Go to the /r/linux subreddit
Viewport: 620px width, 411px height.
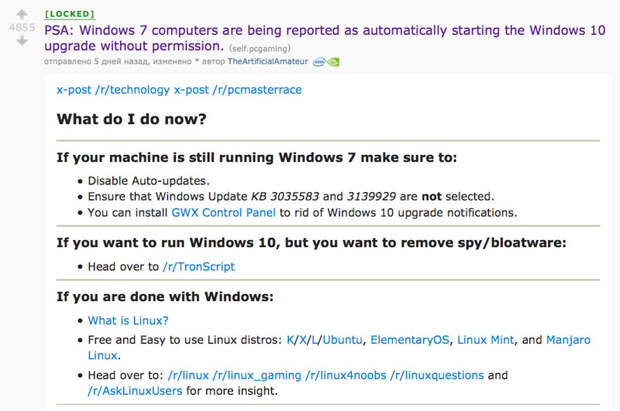point(188,375)
